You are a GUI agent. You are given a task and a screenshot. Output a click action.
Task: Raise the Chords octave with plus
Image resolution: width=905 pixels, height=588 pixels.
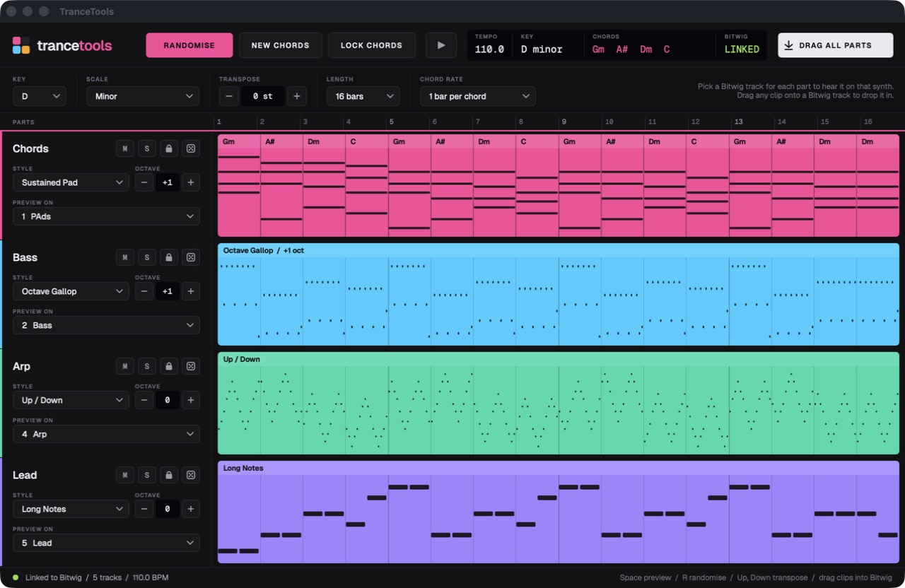click(191, 182)
